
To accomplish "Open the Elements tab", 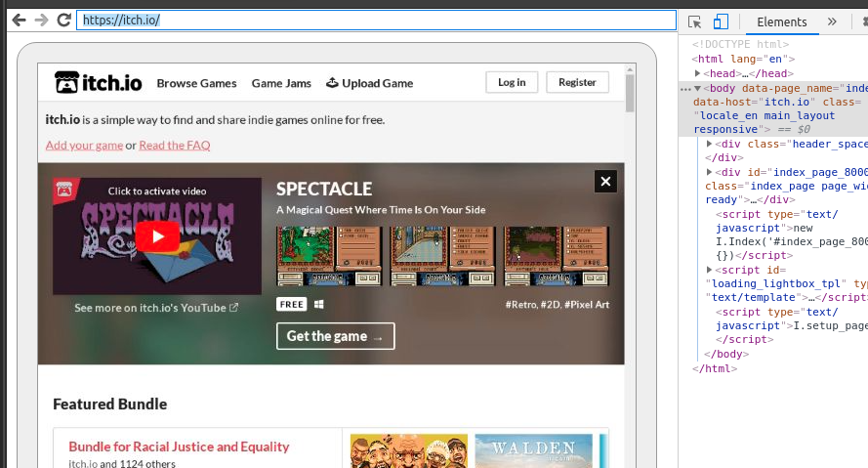I will [x=782, y=22].
